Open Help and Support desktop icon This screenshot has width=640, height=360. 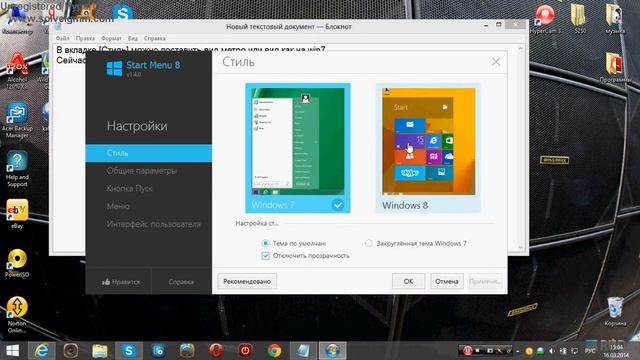pyautogui.click(x=17, y=169)
